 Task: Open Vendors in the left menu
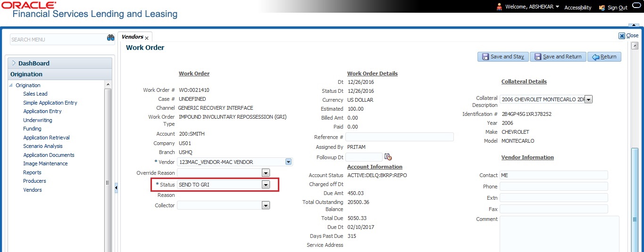pyautogui.click(x=33, y=190)
